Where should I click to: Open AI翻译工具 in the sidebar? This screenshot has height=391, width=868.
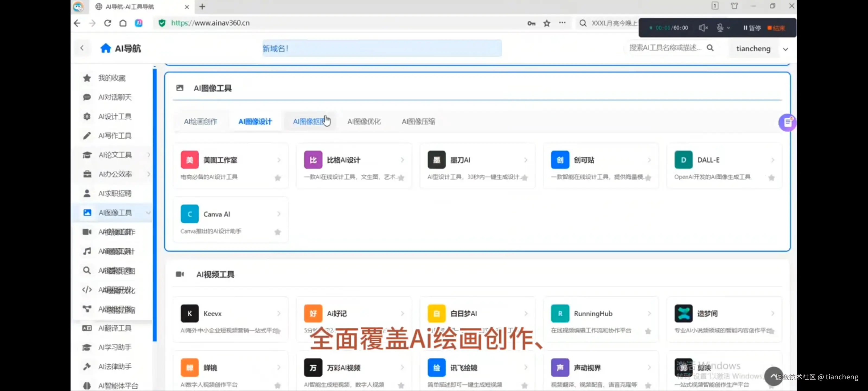pos(115,328)
